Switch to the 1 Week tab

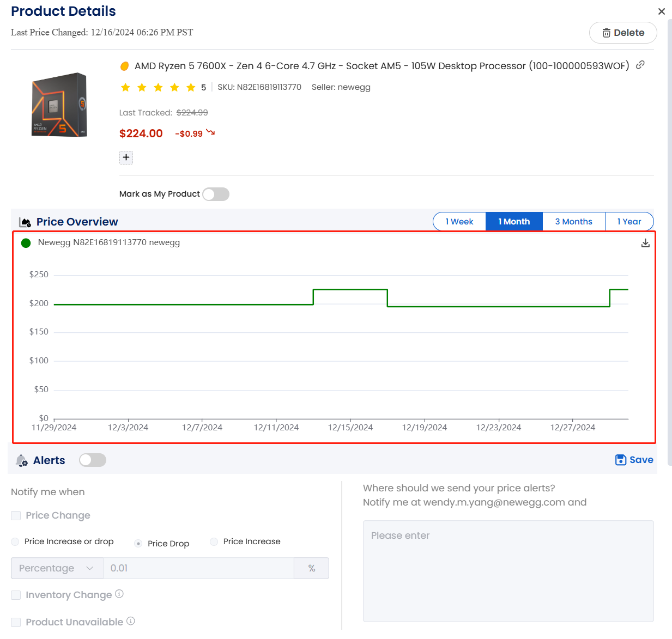tap(459, 222)
